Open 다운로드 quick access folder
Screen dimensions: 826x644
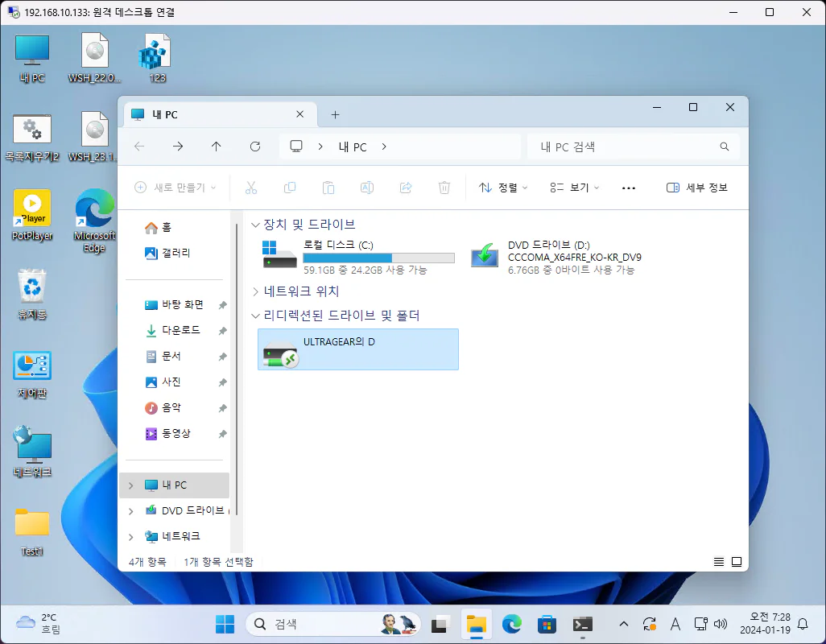click(x=175, y=331)
